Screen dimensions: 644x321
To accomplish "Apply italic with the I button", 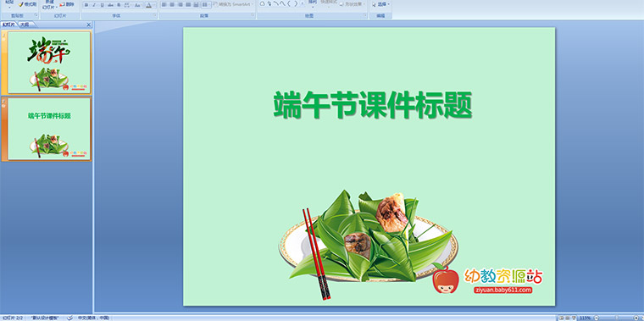I will pyautogui.click(x=94, y=5).
